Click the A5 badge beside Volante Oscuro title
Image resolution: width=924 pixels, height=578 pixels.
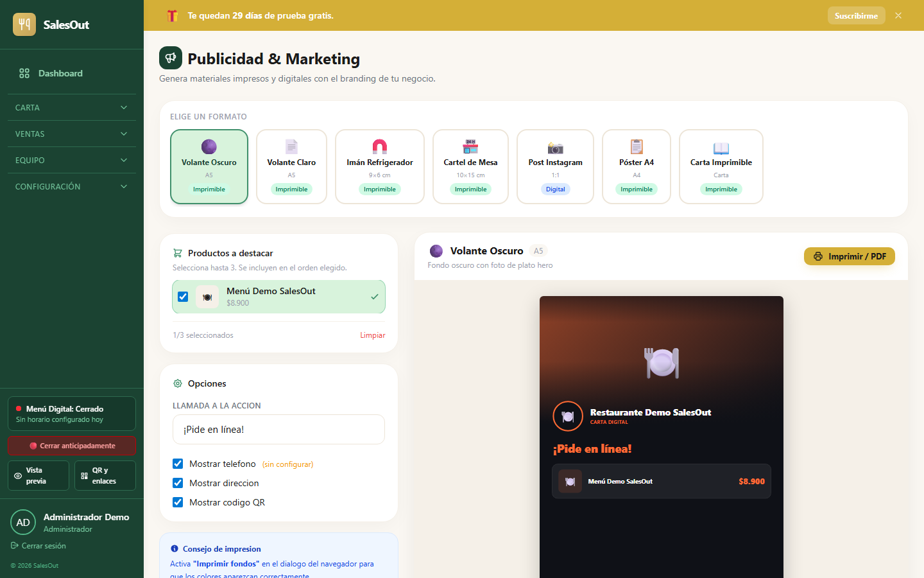click(x=538, y=251)
